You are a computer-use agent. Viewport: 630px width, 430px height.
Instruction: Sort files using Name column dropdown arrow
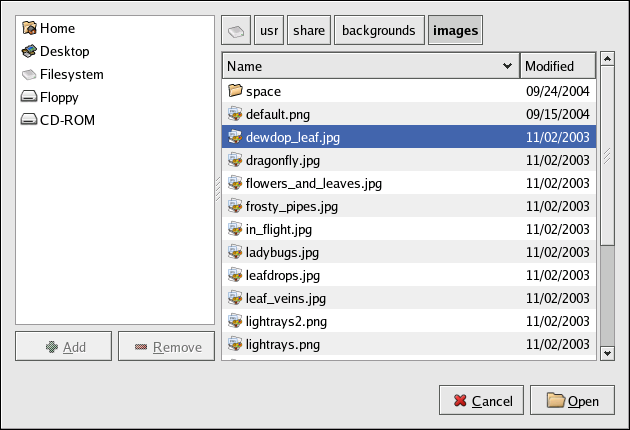507,66
